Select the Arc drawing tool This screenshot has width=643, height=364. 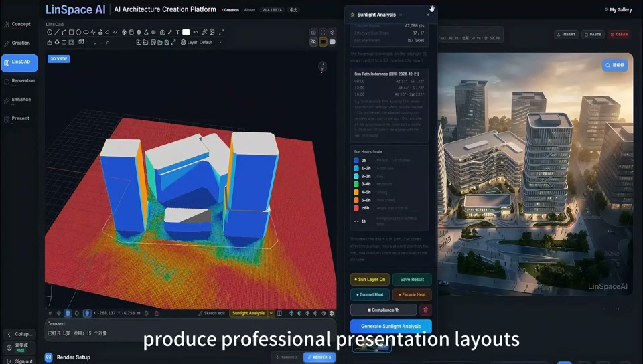point(64,32)
